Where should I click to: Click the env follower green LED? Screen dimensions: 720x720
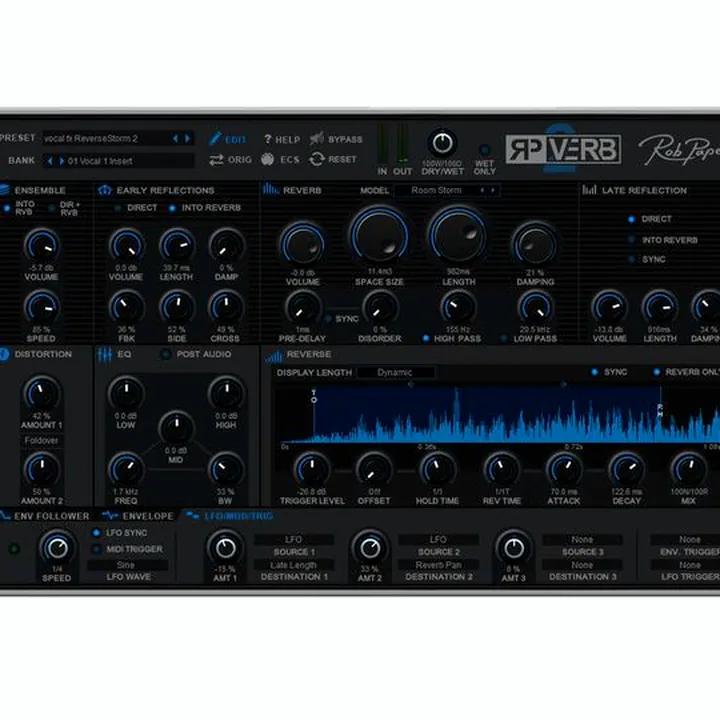tap(14, 548)
